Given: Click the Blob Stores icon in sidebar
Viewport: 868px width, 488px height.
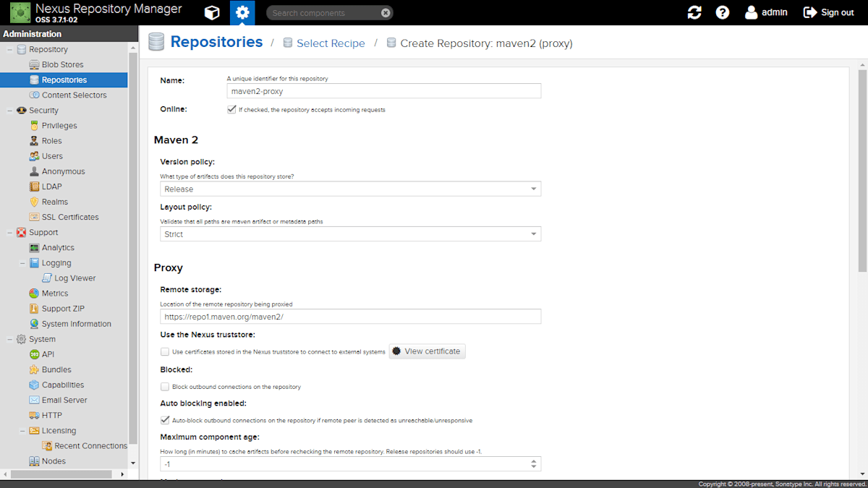Looking at the screenshot, I should click(34, 64).
